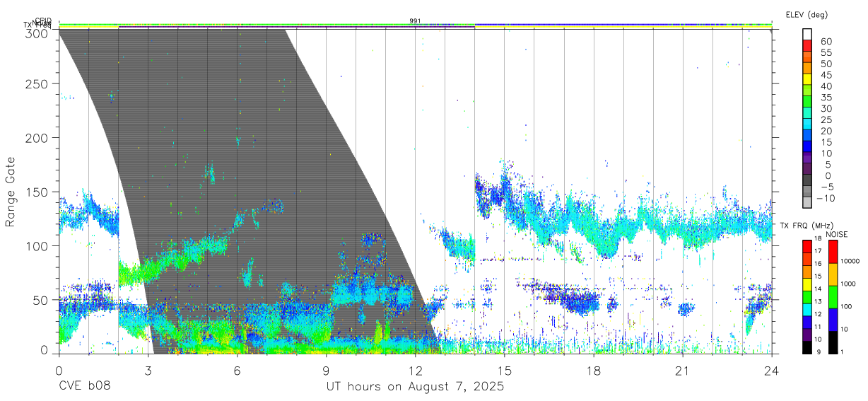The image size is (868, 401).
Task: Click the 'Range Gate' y-axis title
Action: 11,191
